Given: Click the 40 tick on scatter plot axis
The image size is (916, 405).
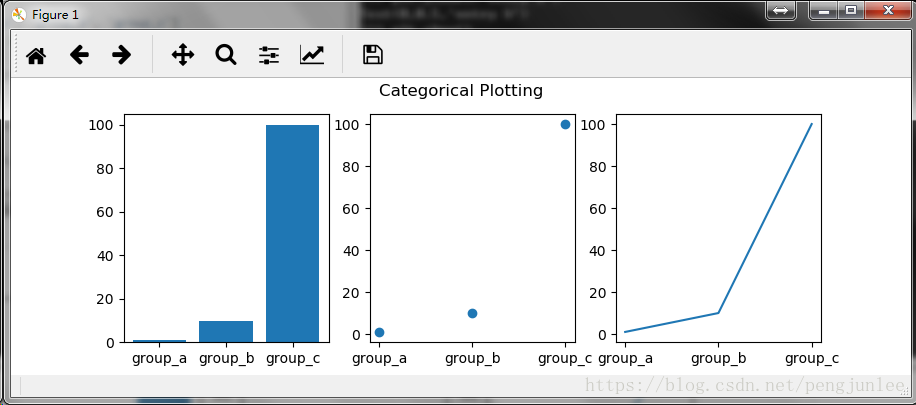Looking at the screenshot, I should [351, 251].
